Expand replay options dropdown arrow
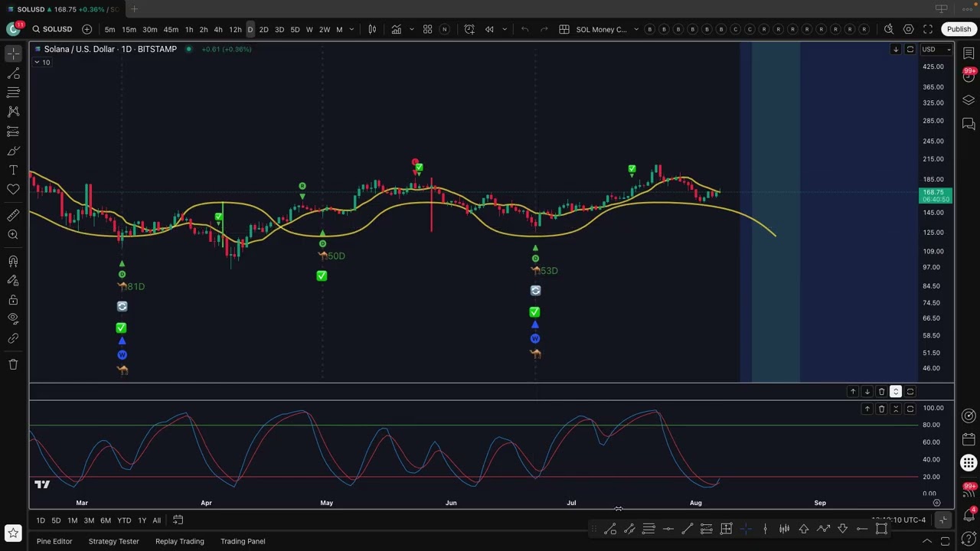The image size is (980, 551). click(x=505, y=29)
